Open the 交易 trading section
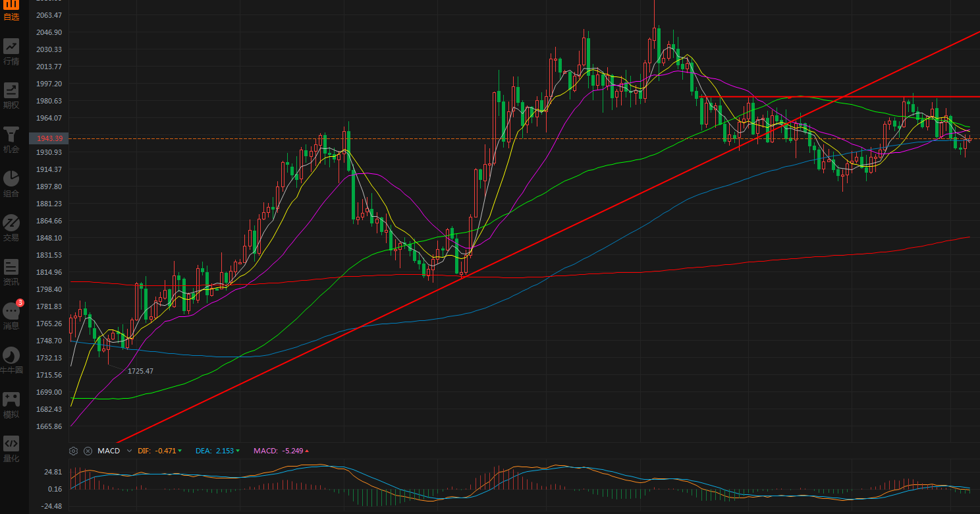The width and height of the screenshot is (980, 514). 11,228
